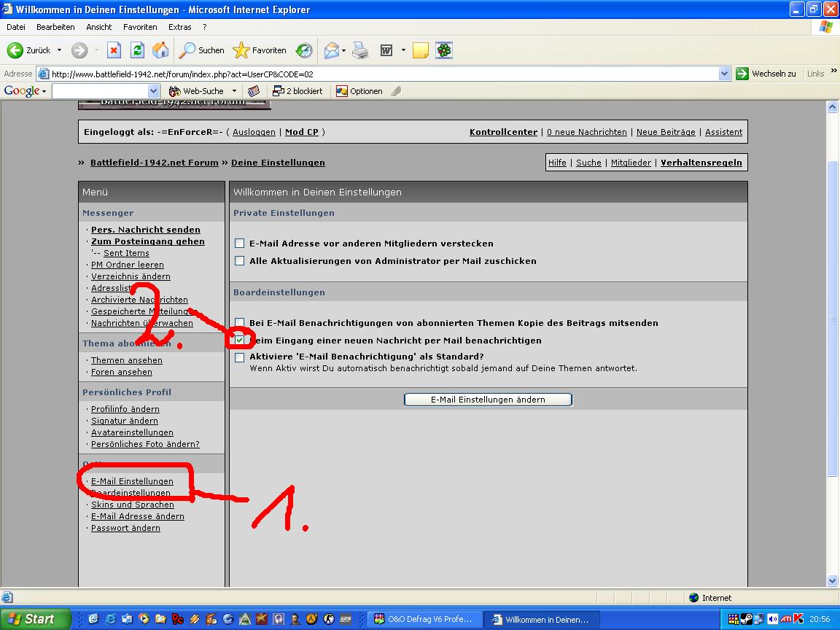Open the Favoriten star panel
Screen dimensions: 840x630
pos(260,50)
